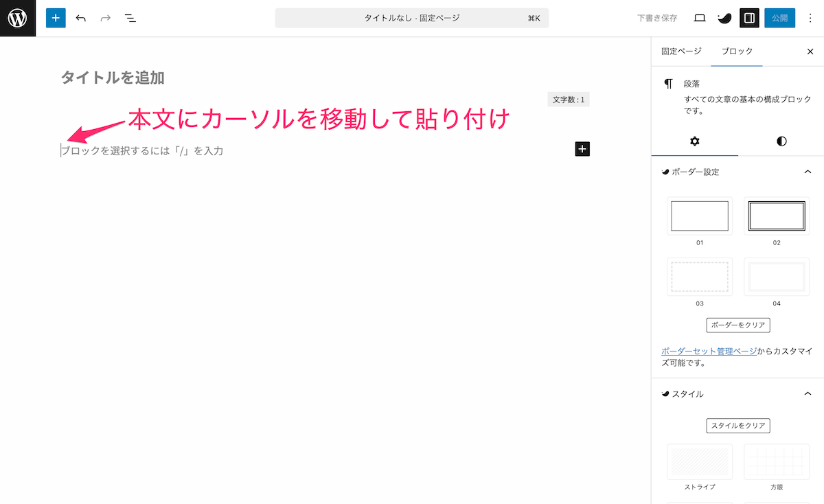This screenshot has width=824, height=504.
Task: Click the WordPress logo icon
Action: pos(17,18)
